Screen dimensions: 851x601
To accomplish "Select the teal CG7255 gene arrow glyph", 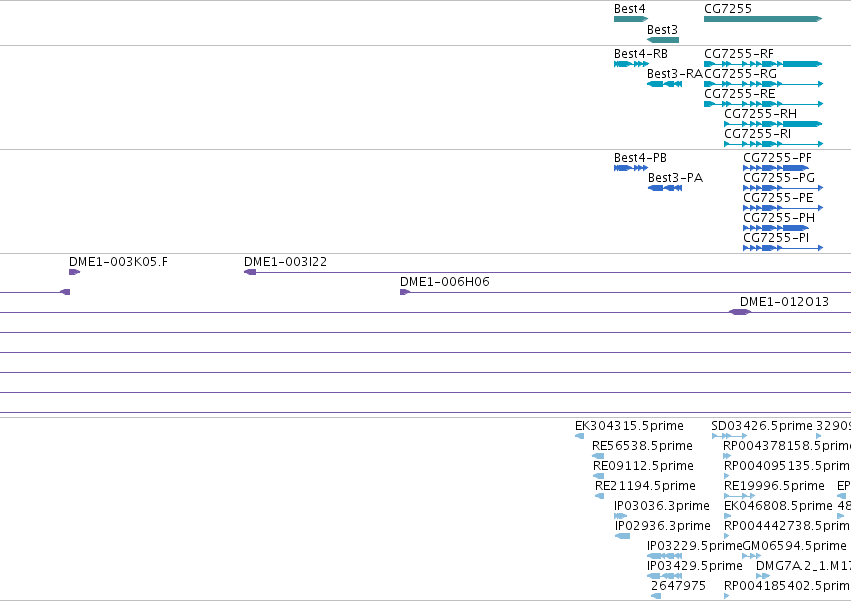I will click(763, 19).
